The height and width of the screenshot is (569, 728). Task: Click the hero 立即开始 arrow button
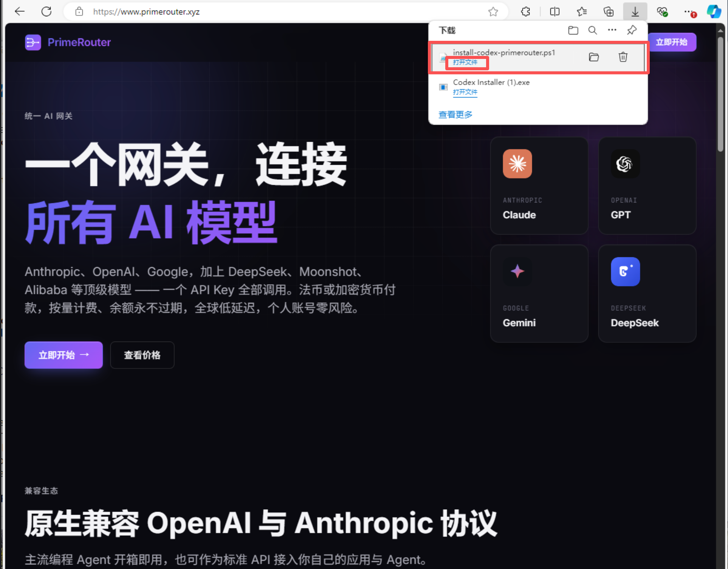pos(64,355)
